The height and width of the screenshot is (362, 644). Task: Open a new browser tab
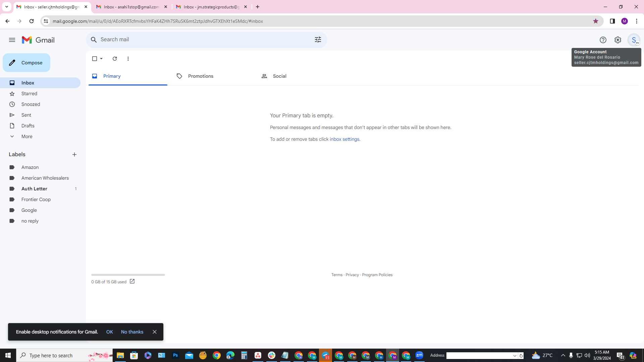[x=258, y=7]
